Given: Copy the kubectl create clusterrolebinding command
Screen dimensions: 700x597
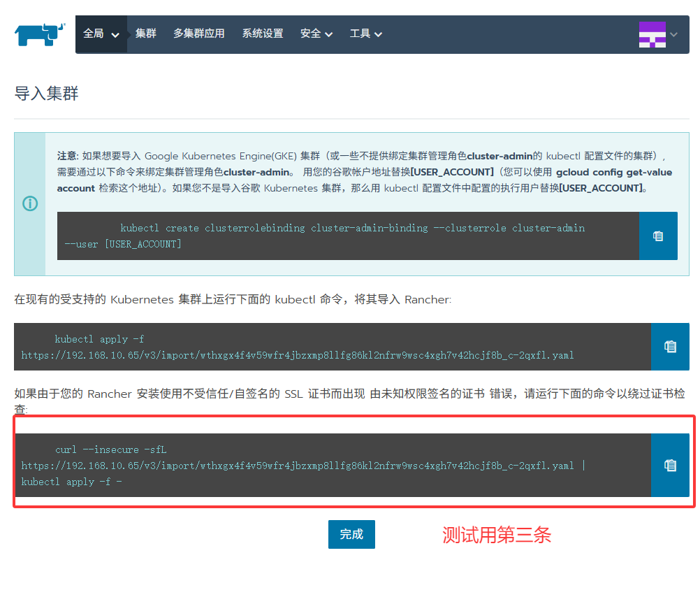Looking at the screenshot, I should [658, 236].
